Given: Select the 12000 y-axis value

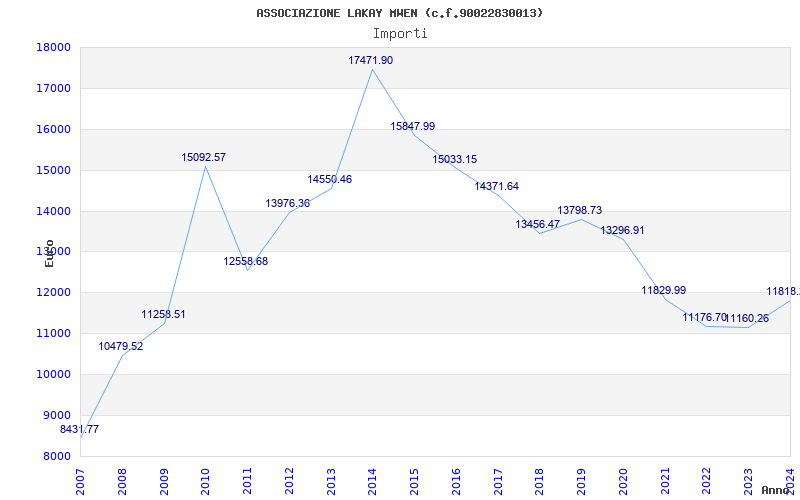Looking at the screenshot, I should (x=53, y=292).
